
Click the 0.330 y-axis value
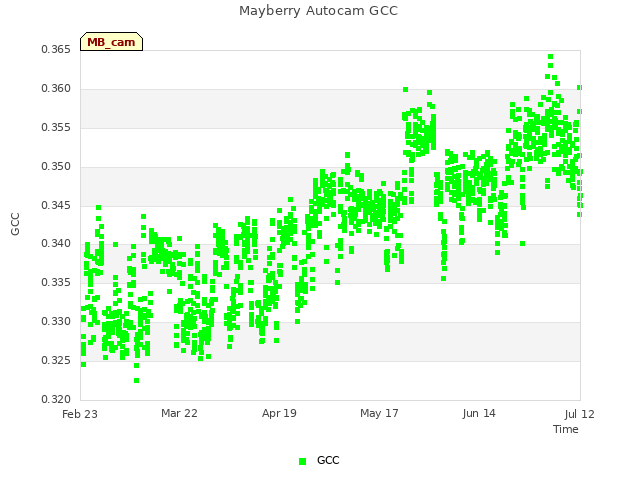[56, 322]
